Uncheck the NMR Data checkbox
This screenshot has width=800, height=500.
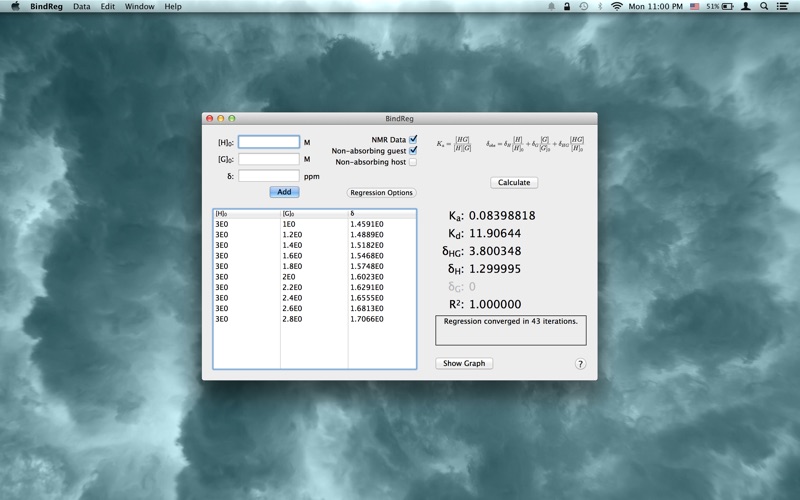click(413, 140)
